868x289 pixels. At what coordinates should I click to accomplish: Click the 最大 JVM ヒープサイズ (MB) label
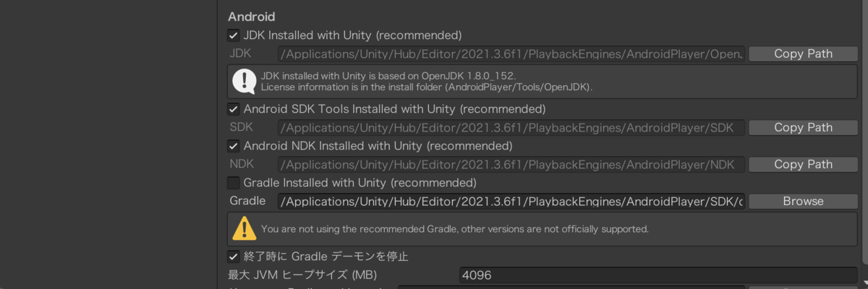point(303,275)
